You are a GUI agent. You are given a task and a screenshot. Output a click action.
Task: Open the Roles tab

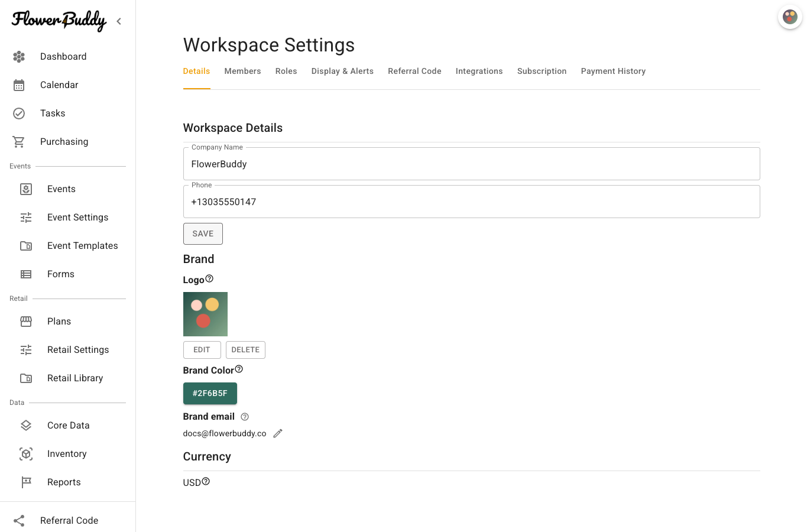coord(286,71)
